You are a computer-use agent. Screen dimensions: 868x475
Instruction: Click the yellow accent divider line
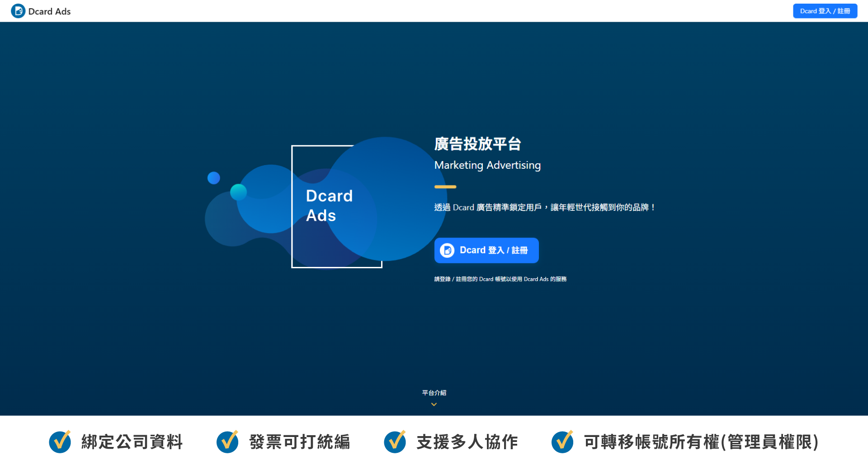coord(445,186)
